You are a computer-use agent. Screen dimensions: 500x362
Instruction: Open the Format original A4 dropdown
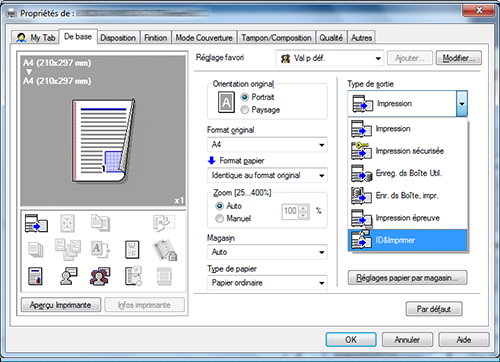click(x=267, y=145)
